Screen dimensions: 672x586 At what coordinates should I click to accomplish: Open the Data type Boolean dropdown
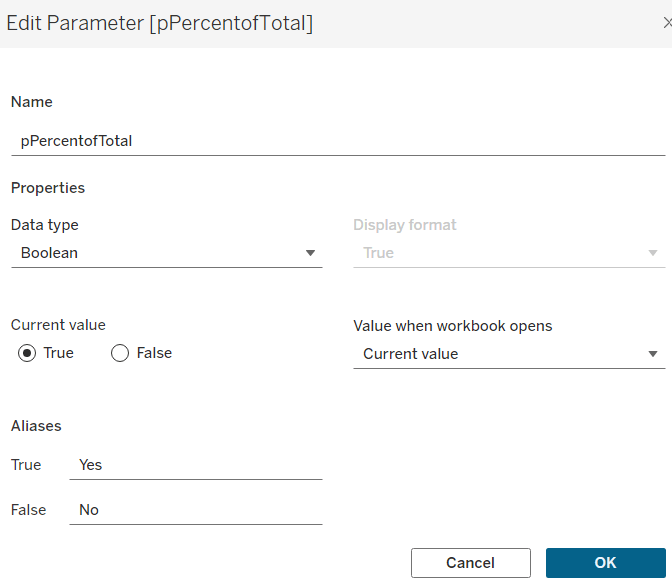[166, 253]
